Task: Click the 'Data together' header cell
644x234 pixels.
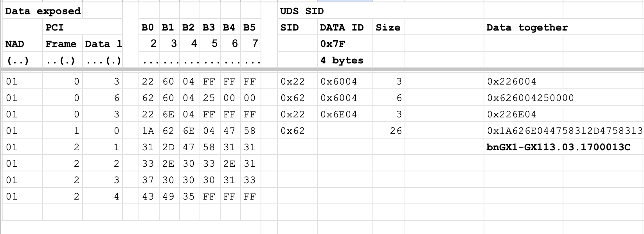Action: [x=527, y=27]
